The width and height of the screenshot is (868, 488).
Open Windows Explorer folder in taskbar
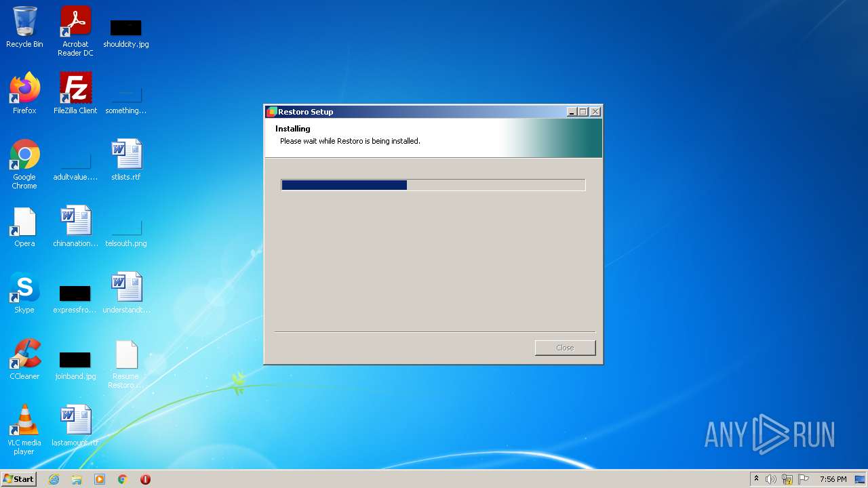click(x=77, y=479)
